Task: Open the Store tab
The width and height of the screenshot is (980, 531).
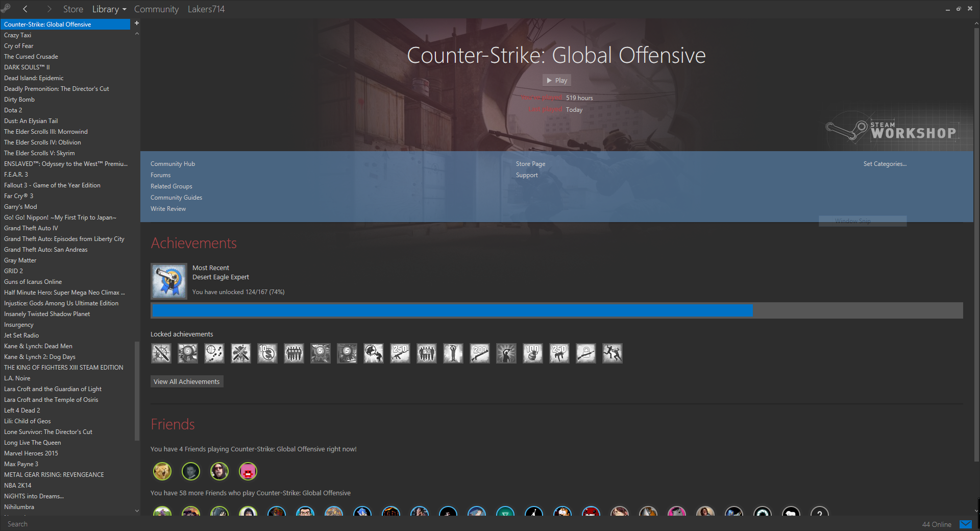Action: tap(73, 9)
